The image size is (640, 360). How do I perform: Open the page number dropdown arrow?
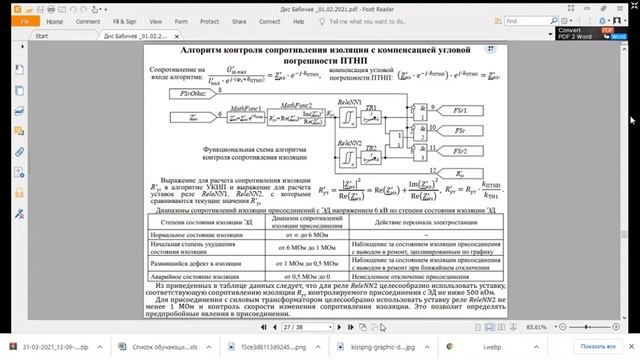coord(330,327)
